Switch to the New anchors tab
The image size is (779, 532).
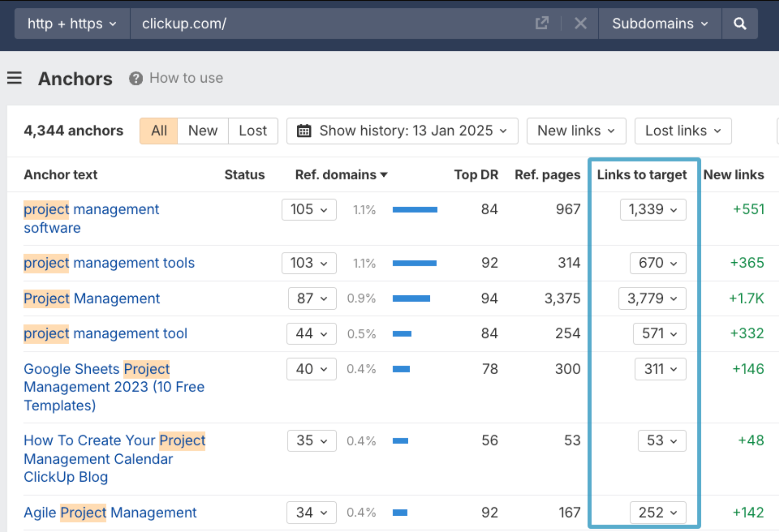point(203,131)
